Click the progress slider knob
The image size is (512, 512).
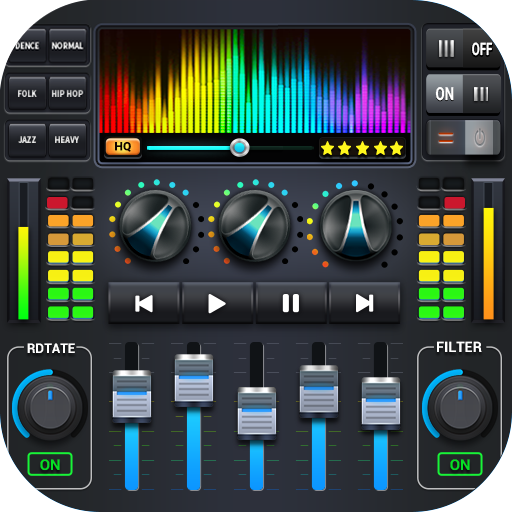[x=240, y=147]
